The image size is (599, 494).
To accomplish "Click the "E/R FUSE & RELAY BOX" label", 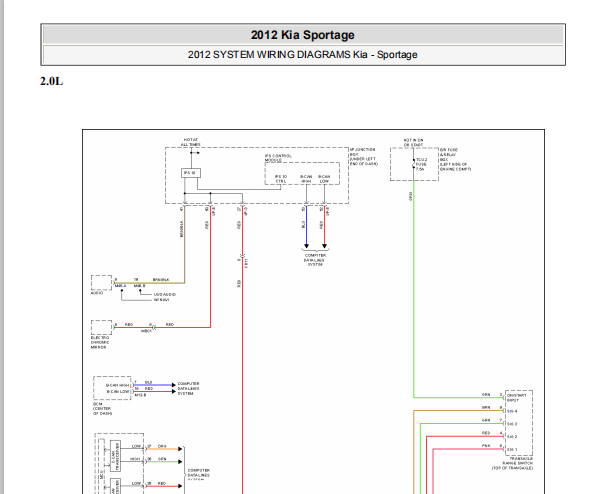I will 455,159.
